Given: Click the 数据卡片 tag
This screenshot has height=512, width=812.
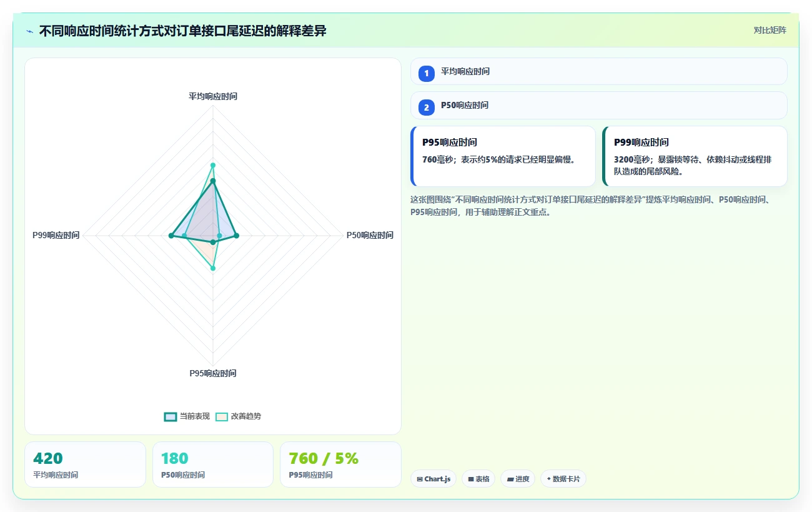Looking at the screenshot, I should pos(563,479).
